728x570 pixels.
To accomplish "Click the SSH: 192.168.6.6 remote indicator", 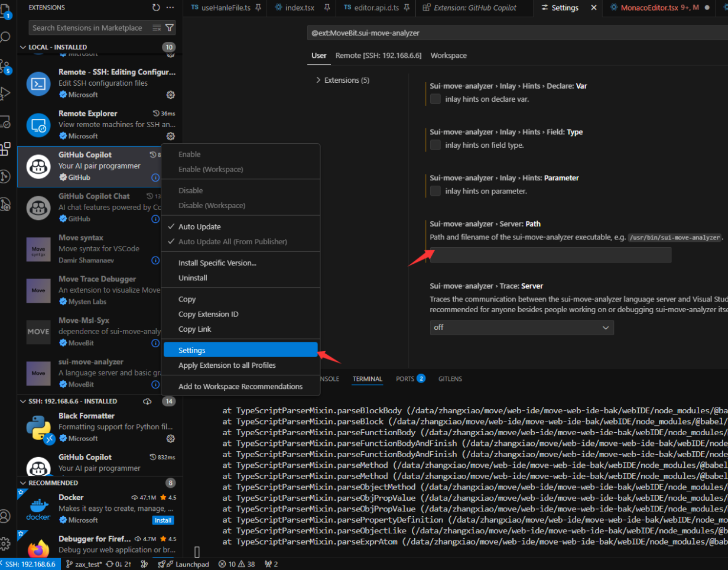I will (x=30, y=564).
